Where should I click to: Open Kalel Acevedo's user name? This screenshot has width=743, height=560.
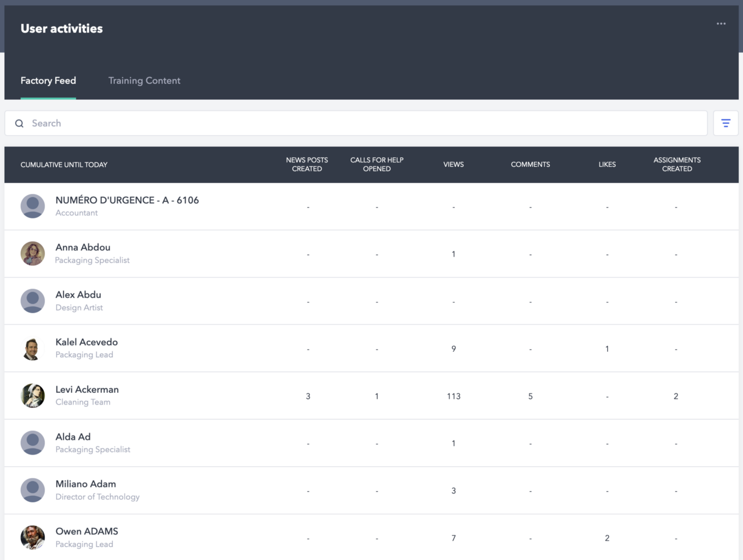pyautogui.click(x=87, y=342)
